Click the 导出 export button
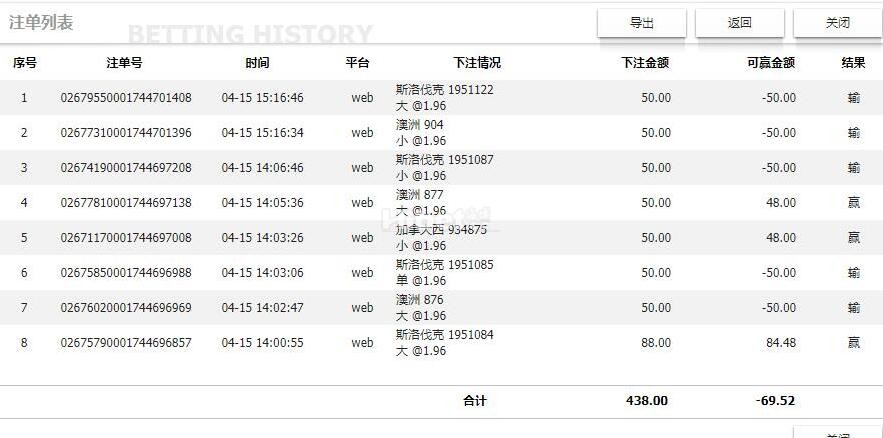The width and height of the screenshot is (883, 438). [x=641, y=23]
